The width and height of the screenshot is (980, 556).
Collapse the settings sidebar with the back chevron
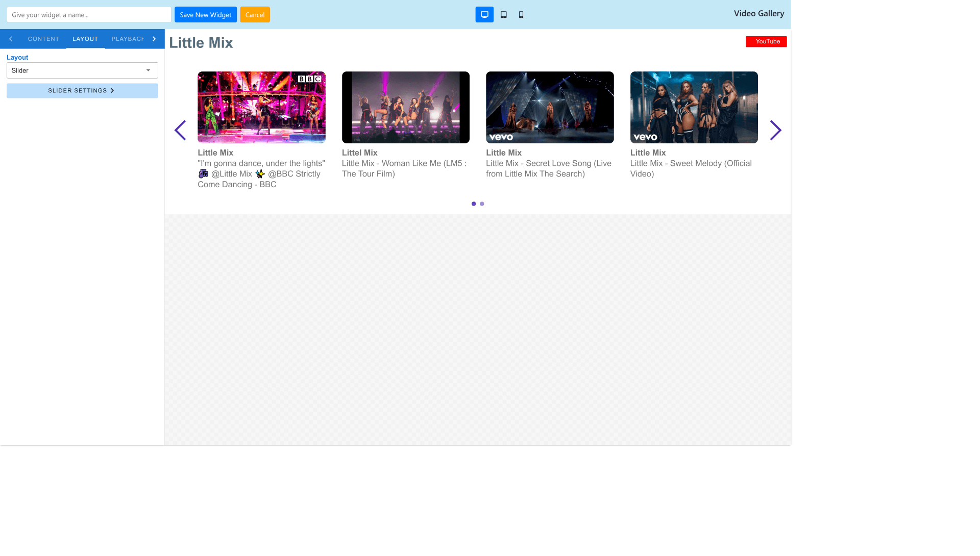[x=10, y=39]
